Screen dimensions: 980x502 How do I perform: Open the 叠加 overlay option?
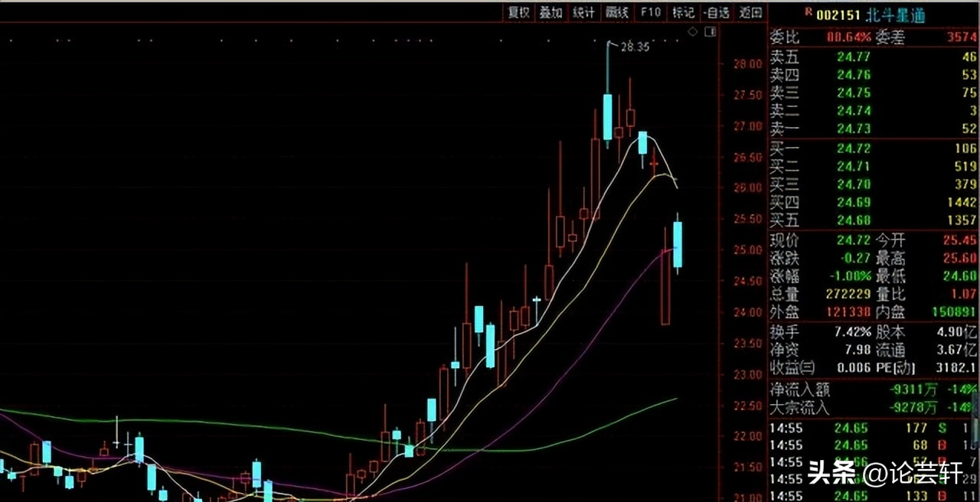click(x=550, y=12)
